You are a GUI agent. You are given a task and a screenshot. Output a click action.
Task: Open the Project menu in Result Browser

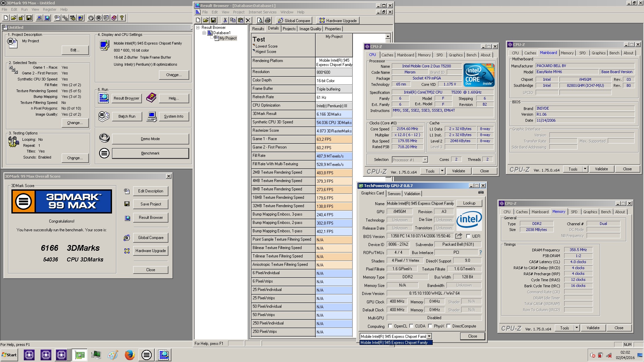pos(239,12)
